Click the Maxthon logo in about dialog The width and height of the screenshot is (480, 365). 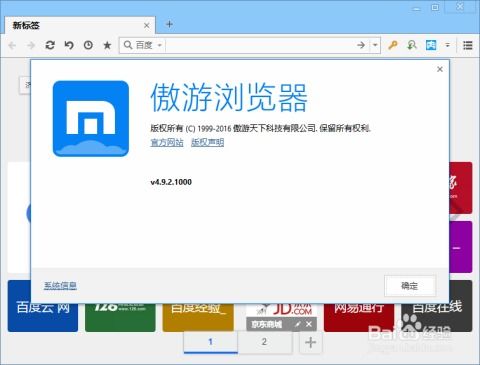click(91, 119)
